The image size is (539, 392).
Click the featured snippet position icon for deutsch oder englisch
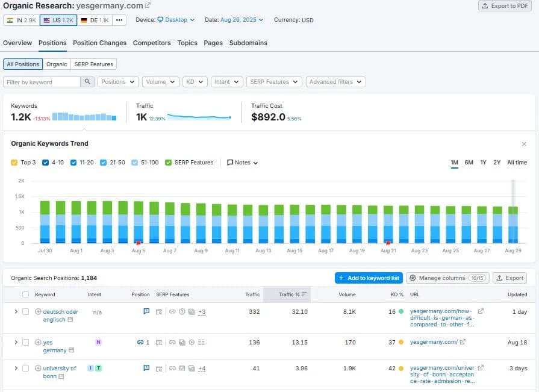click(146, 311)
